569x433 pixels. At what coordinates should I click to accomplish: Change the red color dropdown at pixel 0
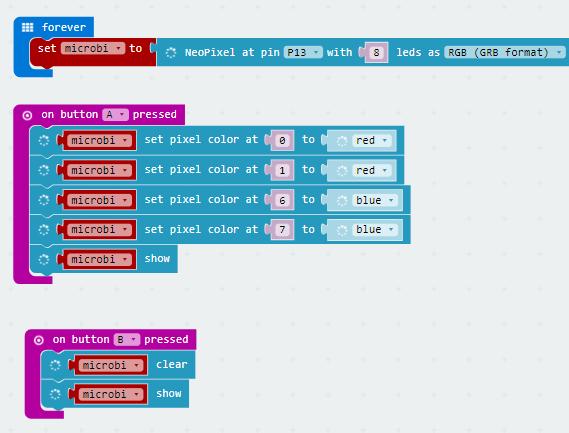[x=372, y=140]
